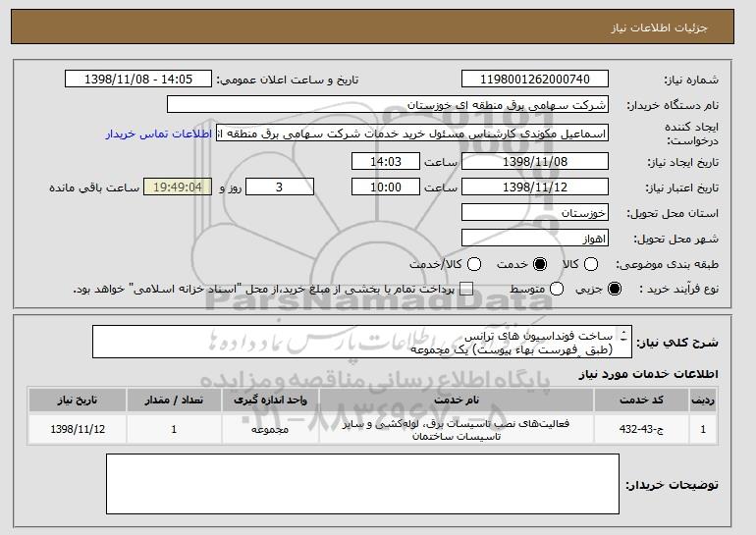Select جزیی purchase process type
The height and width of the screenshot is (535, 756).
616,289
